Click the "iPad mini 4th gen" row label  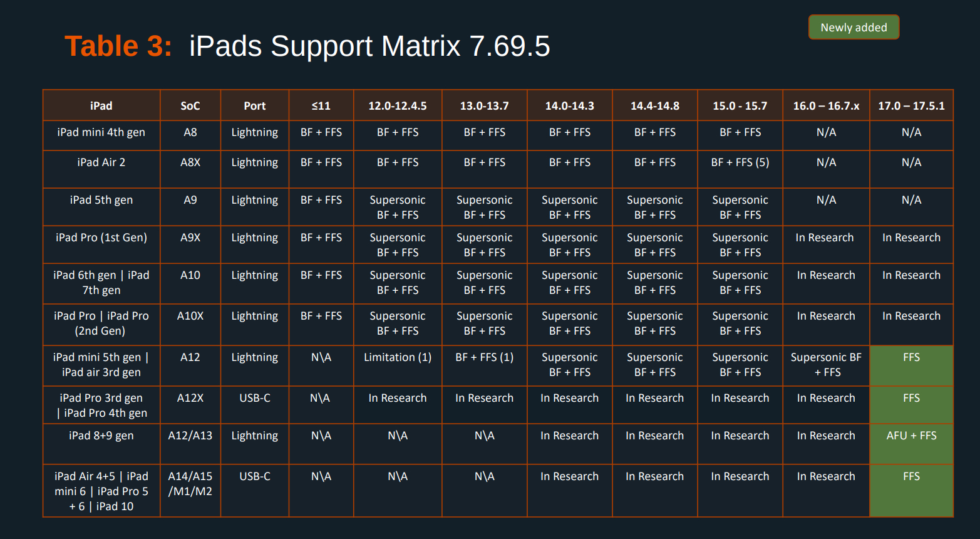(x=101, y=132)
